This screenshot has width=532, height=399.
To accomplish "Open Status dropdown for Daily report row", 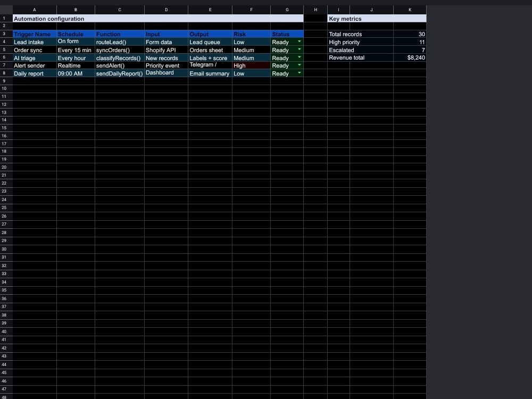I will [299, 72].
